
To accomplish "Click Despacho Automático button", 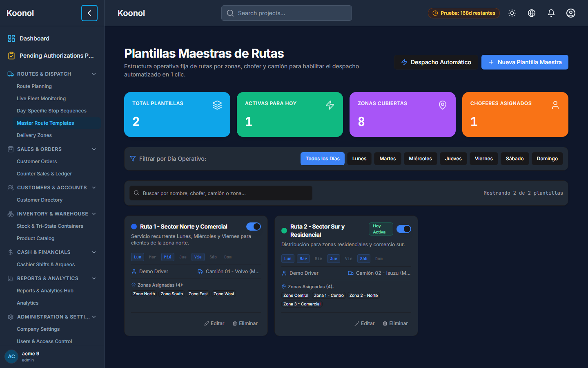I will click(x=436, y=62).
